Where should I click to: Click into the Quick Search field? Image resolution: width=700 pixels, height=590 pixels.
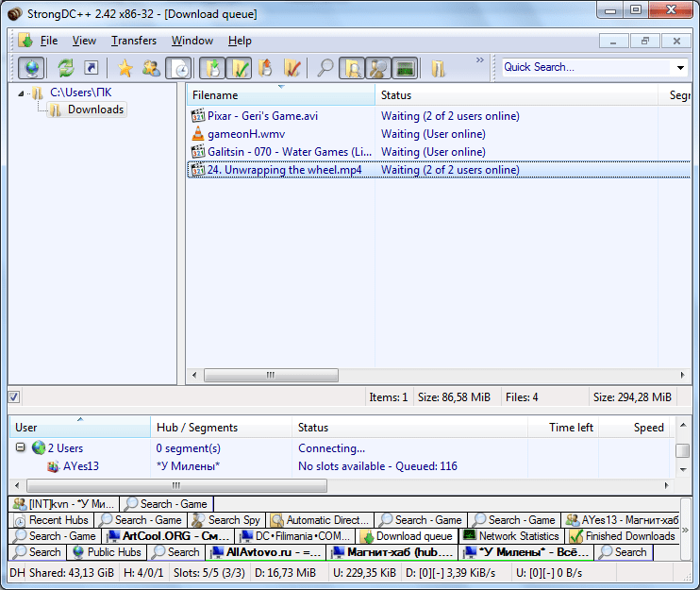point(587,67)
